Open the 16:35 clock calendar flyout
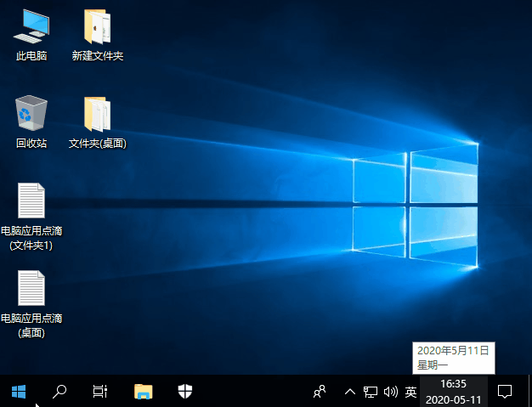532x407 pixels. [453, 392]
